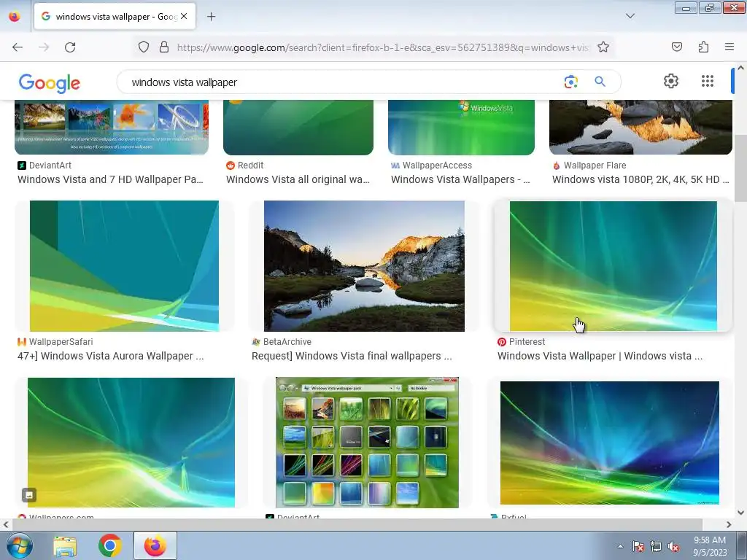Open the Reddit original wallpapers thumbnail
The height and width of the screenshot is (560, 747).
(298, 128)
